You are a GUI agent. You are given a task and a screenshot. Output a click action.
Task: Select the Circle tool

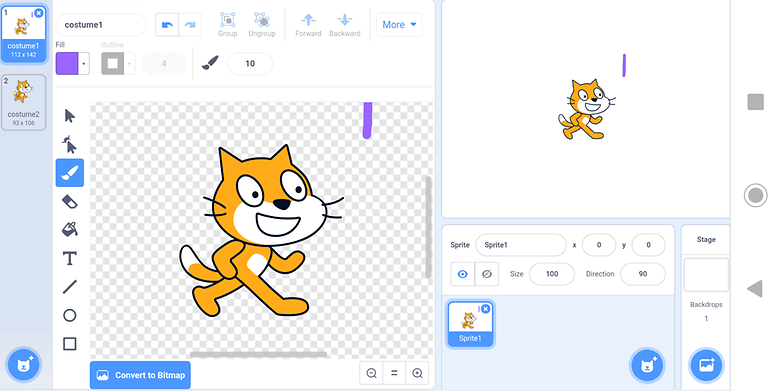(x=70, y=315)
